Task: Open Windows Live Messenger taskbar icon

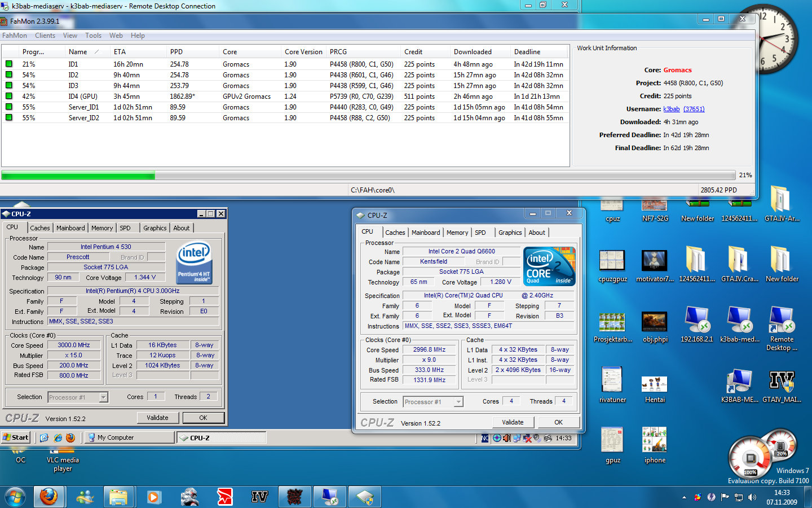Action: 85,497
